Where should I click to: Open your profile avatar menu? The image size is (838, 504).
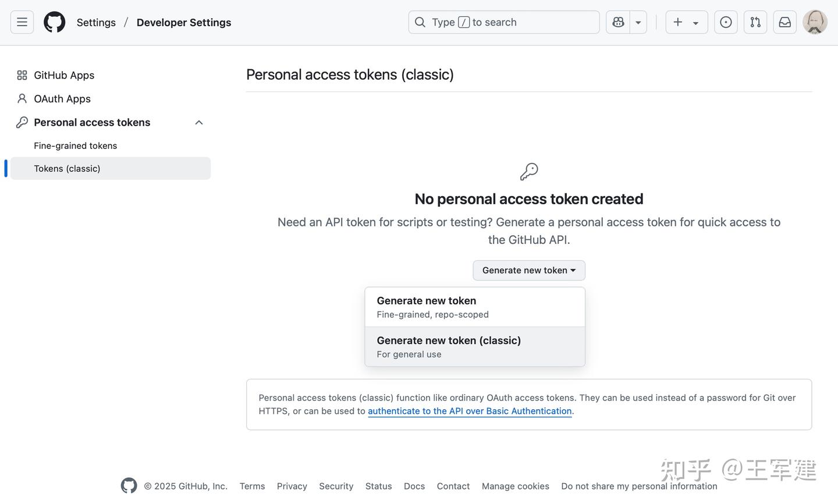(x=815, y=22)
